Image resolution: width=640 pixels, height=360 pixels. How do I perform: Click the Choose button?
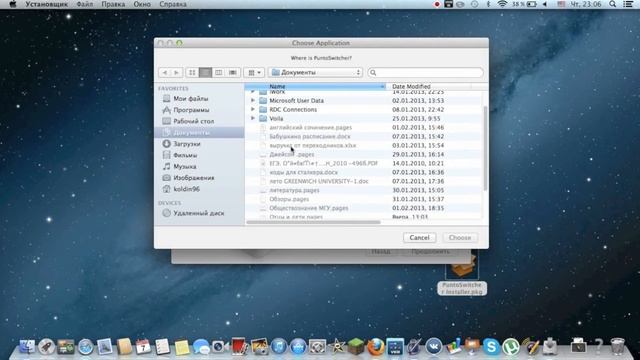[460, 238]
